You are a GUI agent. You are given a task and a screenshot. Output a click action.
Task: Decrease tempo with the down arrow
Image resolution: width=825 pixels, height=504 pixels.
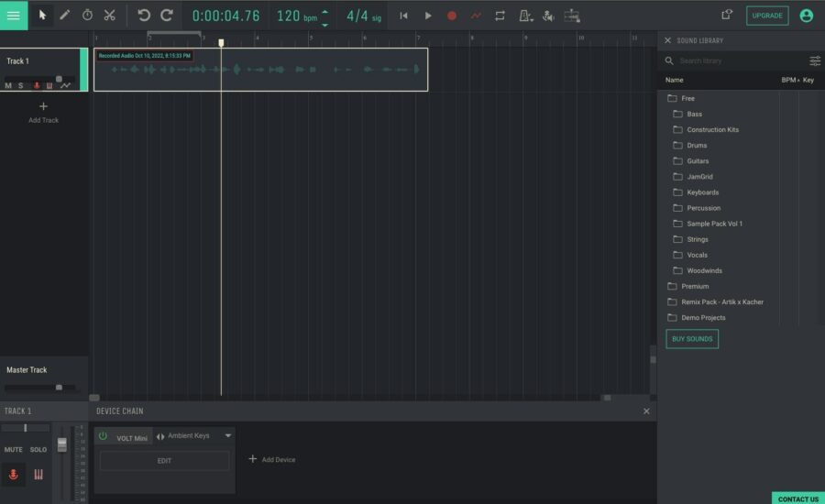tap(325, 24)
